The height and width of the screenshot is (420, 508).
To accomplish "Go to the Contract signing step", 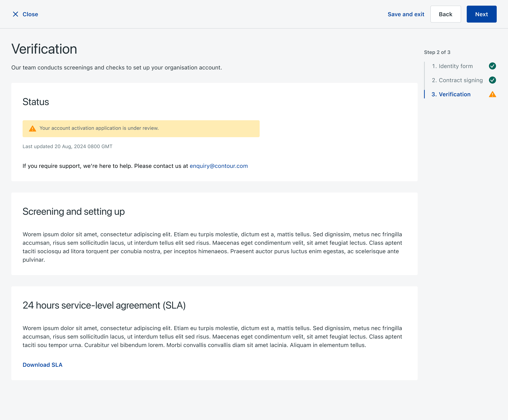I will 457,80.
